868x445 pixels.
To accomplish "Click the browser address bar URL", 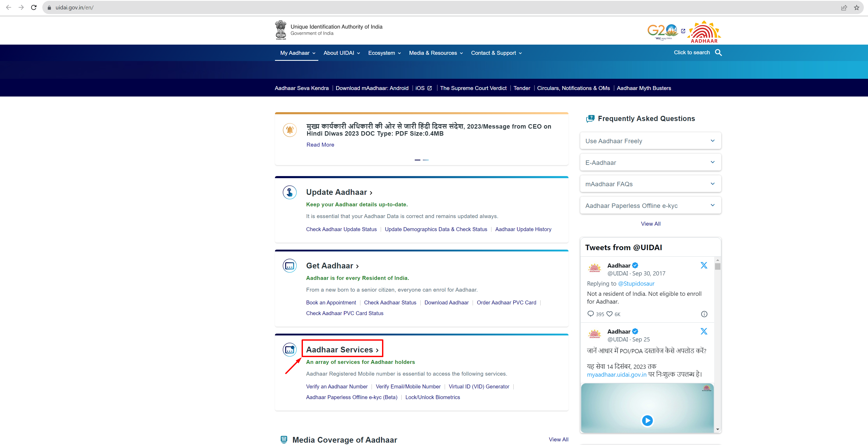I will click(74, 7).
